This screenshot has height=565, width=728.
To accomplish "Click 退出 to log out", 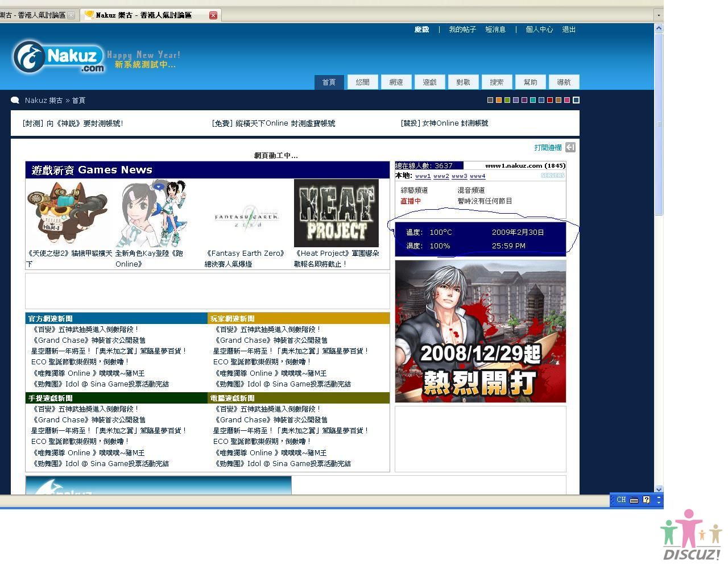I will click(x=569, y=30).
